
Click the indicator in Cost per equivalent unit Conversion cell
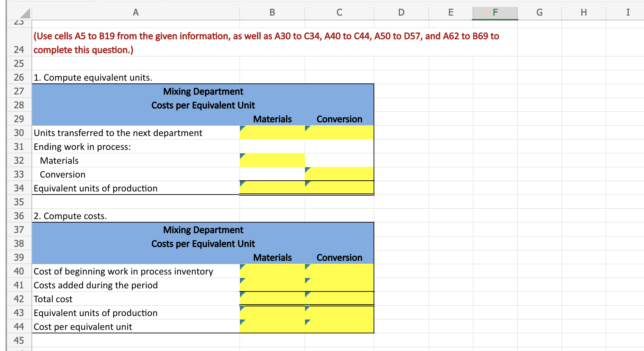click(x=307, y=322)
